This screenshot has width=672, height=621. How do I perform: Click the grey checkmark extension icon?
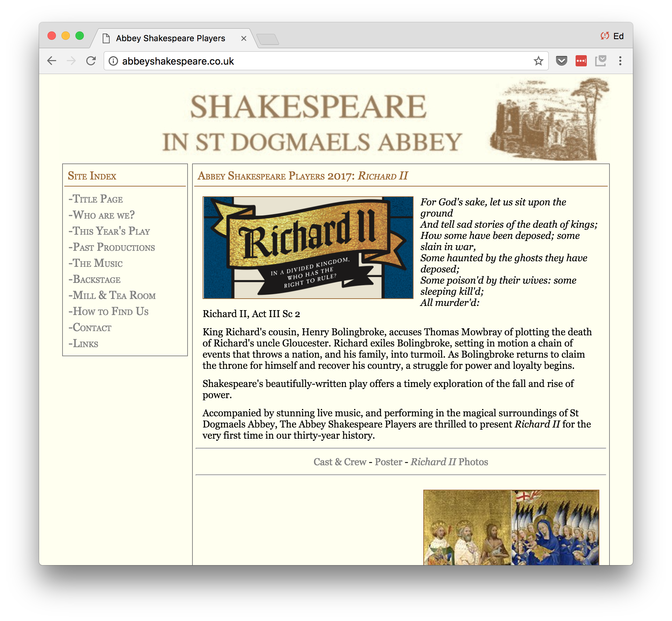tap(600, 61)
